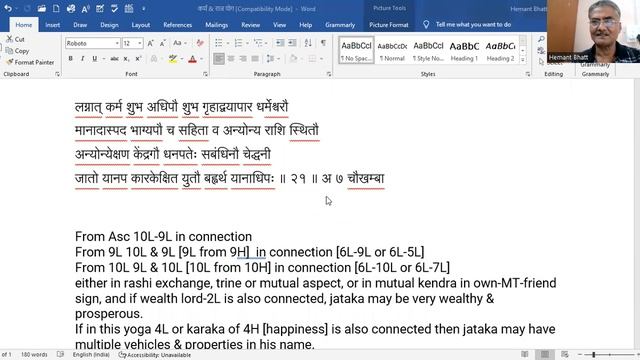Click the Hemant Bhatt video thumbnail
The image size is (640, 360).
click(x=593, y=31)
